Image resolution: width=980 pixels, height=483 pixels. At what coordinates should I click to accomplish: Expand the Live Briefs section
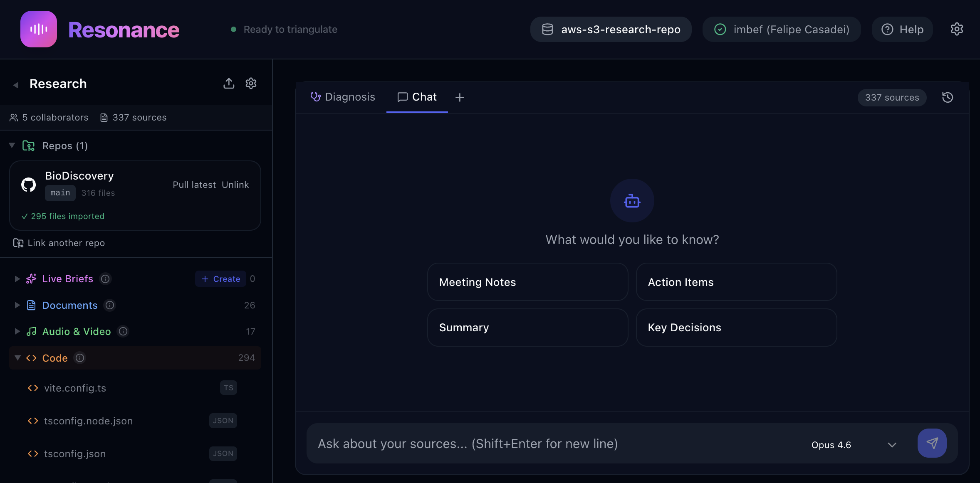pyautogui.click(x=17, y=279)
